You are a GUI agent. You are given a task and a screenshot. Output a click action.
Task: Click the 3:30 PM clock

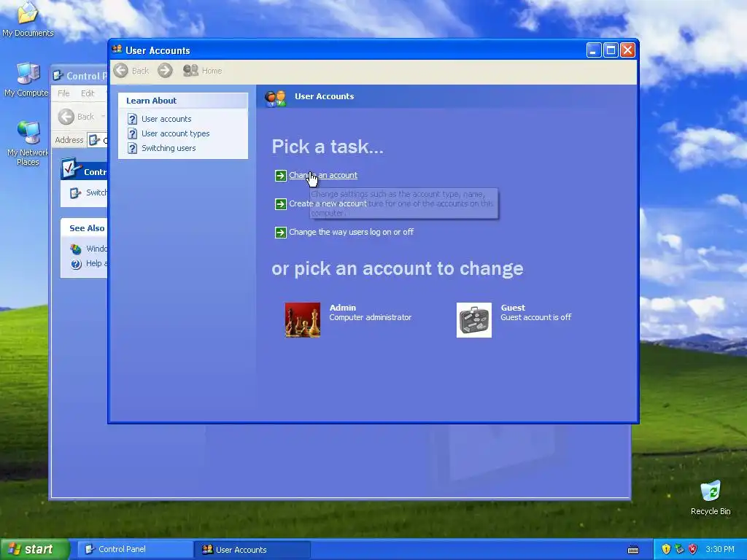pos(720,550)
